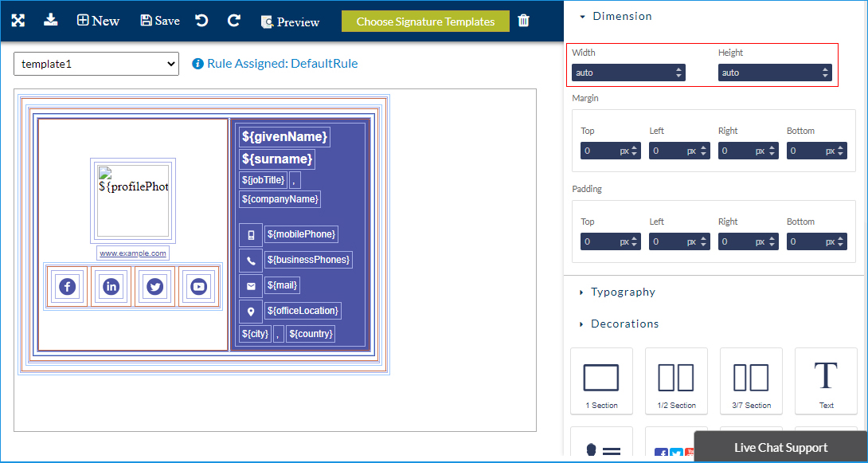
Task: Click the redo arrow icon
Action: coord(233,21)
